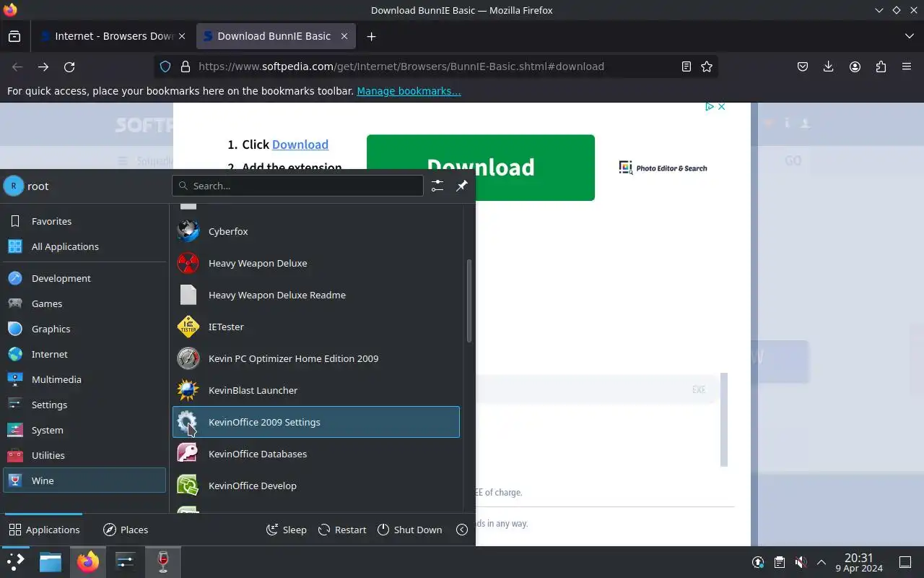Show All Applications category
The height and width of the screenshot is (578, 924).
(x=84, y=246)
